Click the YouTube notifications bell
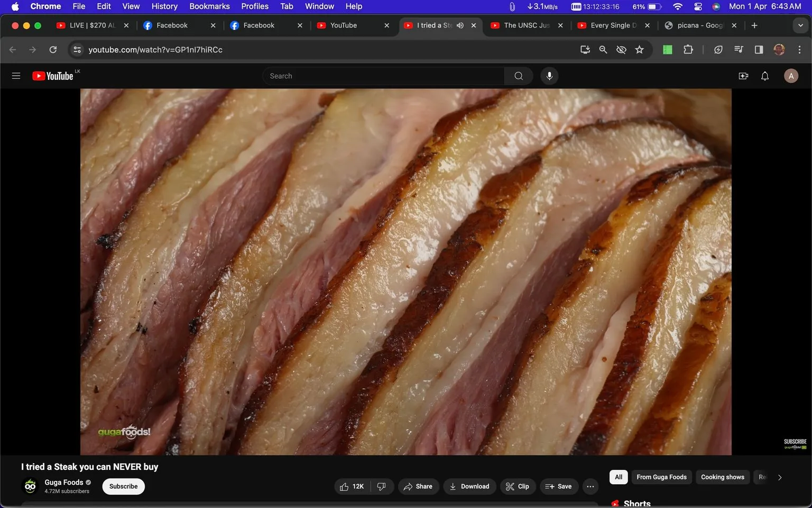Image resolution: width=812 pixels, height=508 pixels. tap(764, 76)
